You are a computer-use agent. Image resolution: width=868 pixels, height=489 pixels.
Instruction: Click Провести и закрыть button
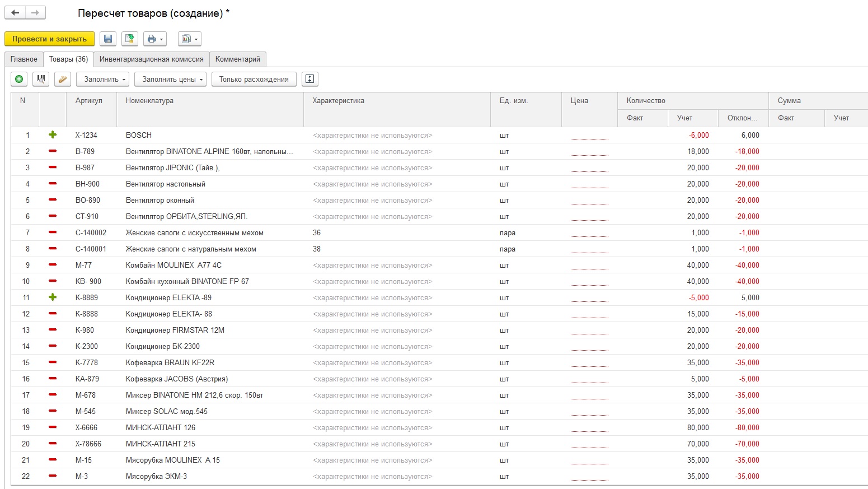coord(49,39)
